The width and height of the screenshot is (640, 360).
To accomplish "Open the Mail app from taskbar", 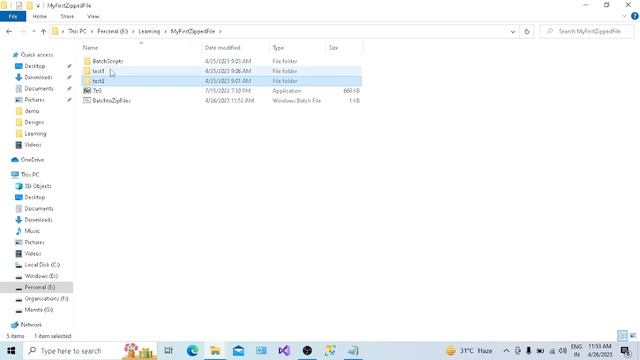I will [238, 351].
